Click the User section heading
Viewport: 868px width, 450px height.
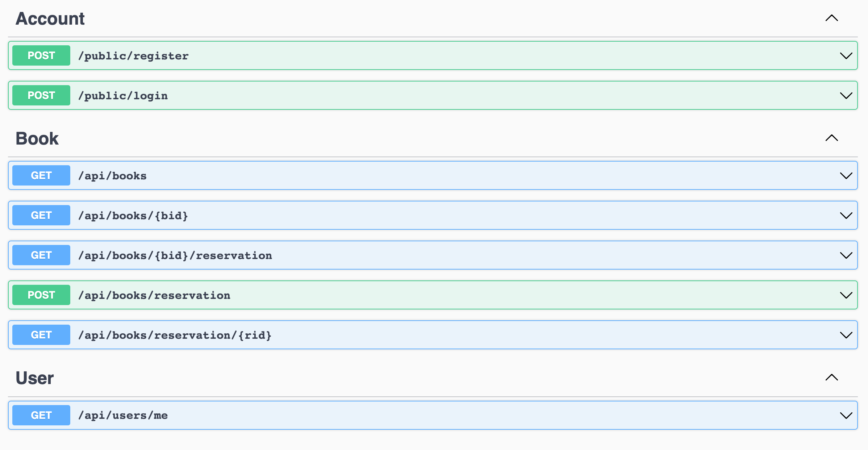(35, 378)
